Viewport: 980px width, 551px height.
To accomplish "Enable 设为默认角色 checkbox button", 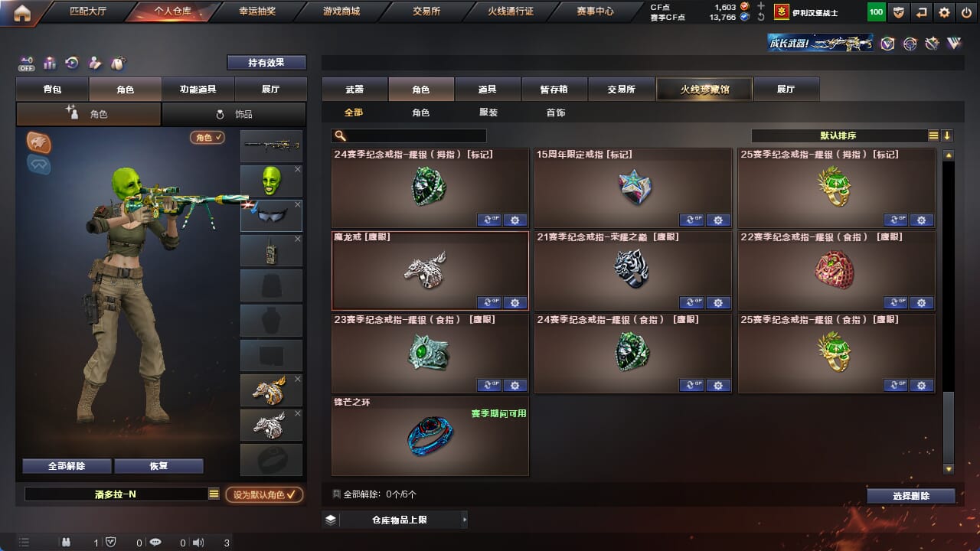I will (264, 494).
